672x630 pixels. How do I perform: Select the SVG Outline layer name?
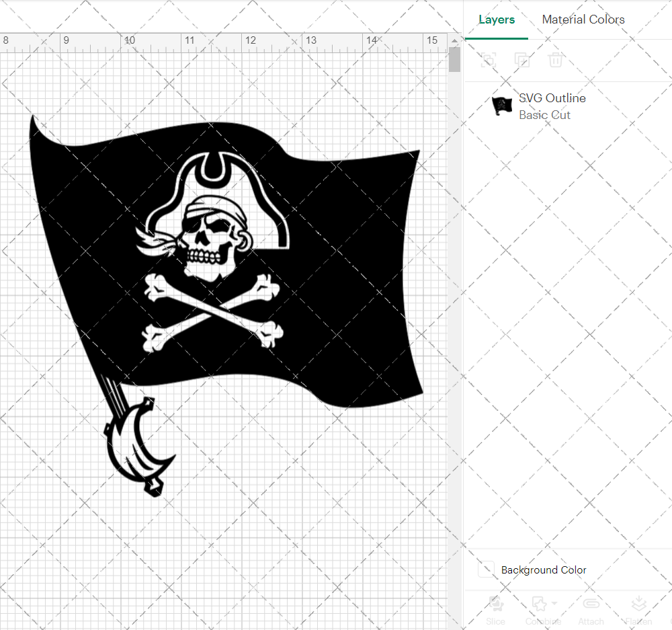(x=552, y=98)
